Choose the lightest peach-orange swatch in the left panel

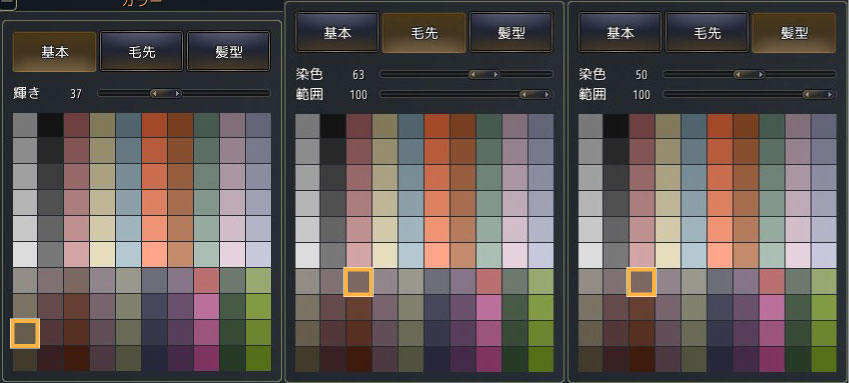pyautogui.click(x=154, y=254)
